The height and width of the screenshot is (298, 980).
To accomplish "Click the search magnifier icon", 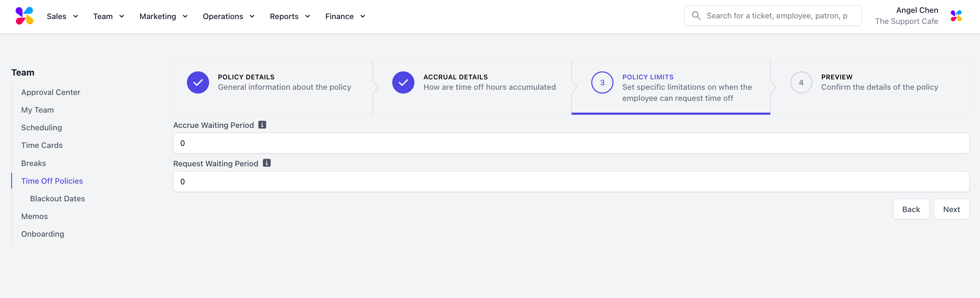I will coord(696,16).
